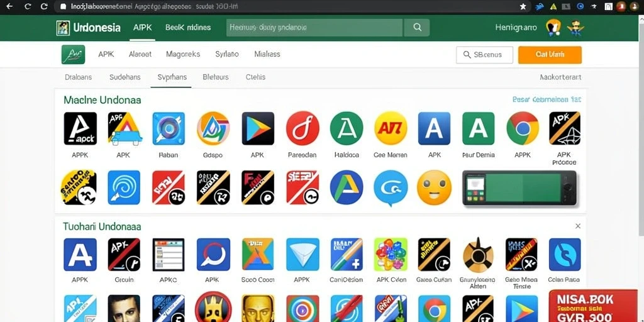Switch to the Ctehis sub-tab
Image resolution: width=644 pixels, height=322 pixels.
(x=255, y=77)
